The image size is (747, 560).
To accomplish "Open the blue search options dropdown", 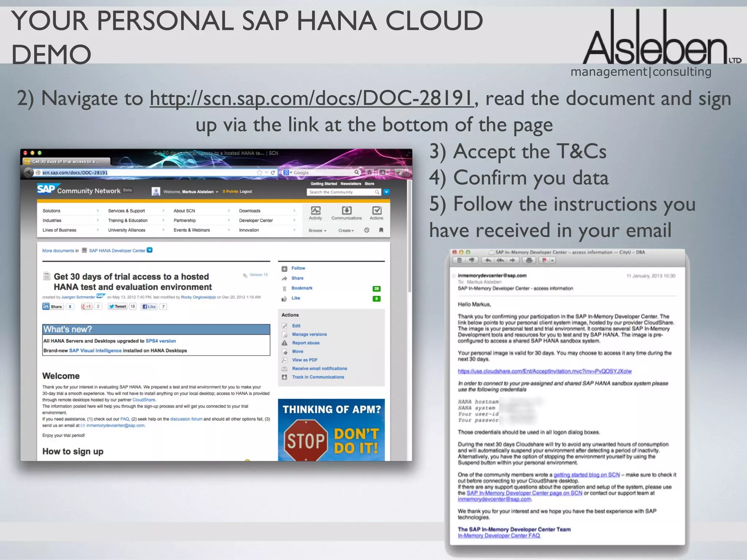I will (x=387, y=192).
